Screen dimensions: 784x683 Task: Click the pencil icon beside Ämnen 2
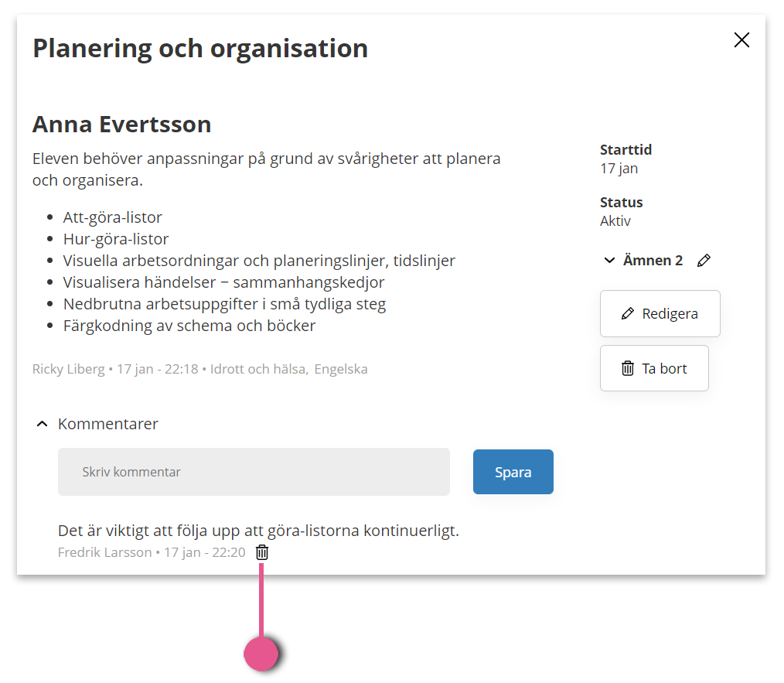tap(704, 260)
